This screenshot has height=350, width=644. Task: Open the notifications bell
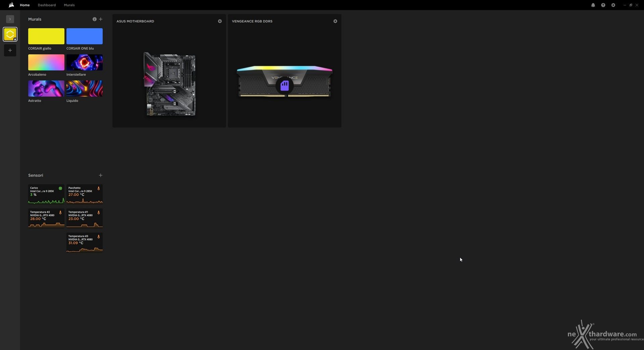593,5
